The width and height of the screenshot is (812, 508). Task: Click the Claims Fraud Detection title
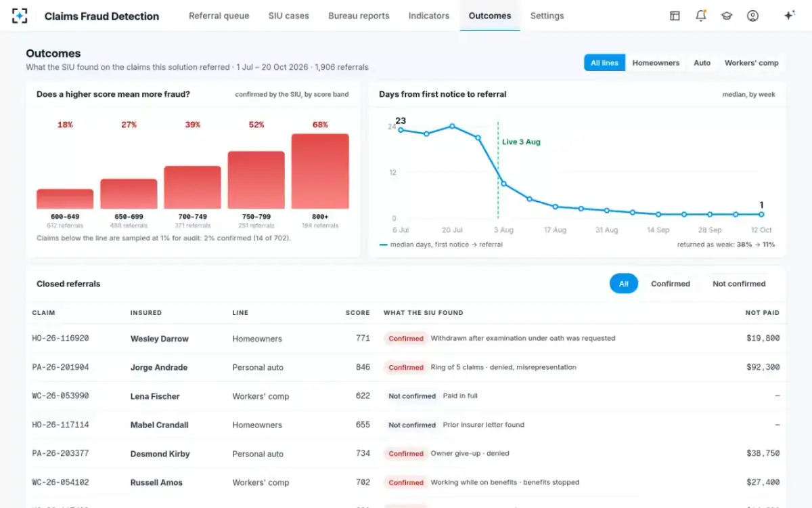point(101,16)
